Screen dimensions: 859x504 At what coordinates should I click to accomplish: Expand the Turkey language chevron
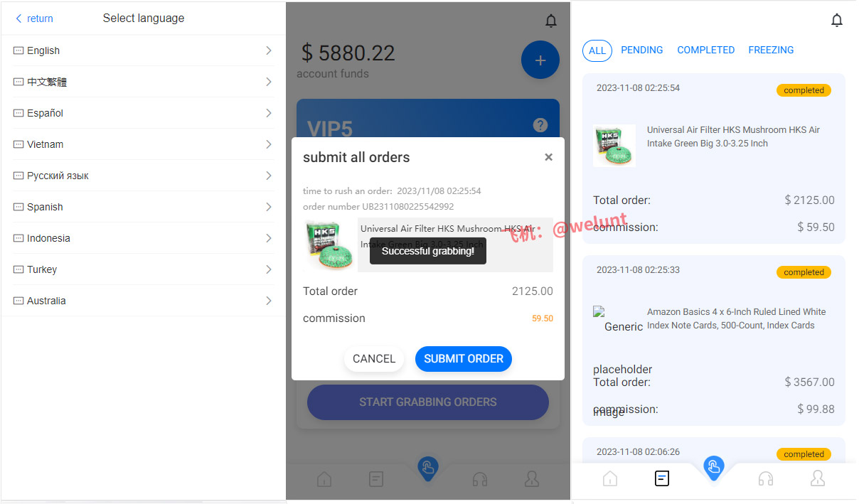(x=269, y=269)
